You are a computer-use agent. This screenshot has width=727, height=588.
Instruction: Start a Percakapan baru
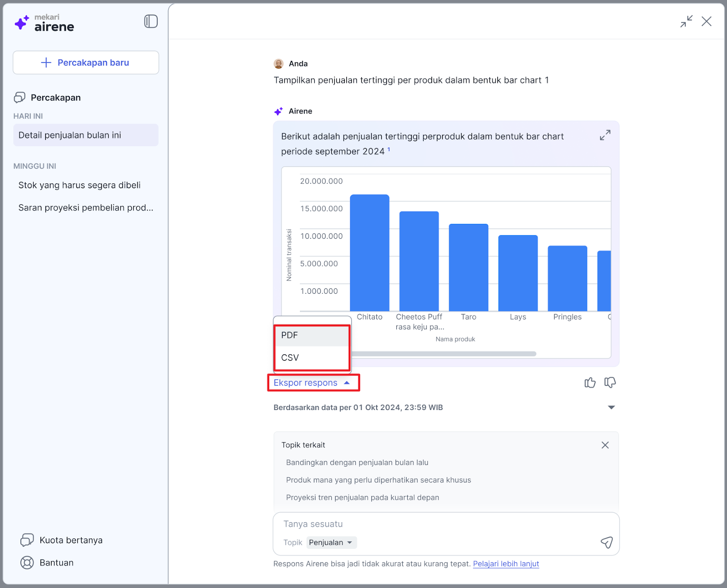(x=86, y=63)
